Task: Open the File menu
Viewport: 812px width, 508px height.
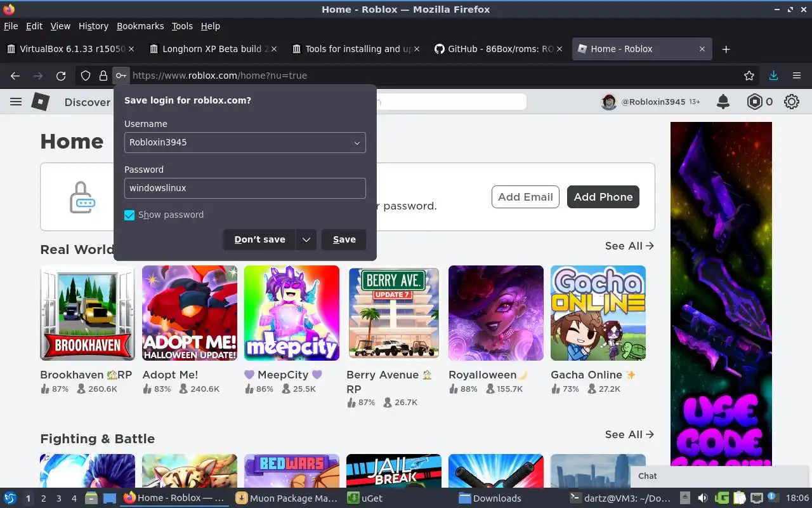Action: [x=11, y=26]
